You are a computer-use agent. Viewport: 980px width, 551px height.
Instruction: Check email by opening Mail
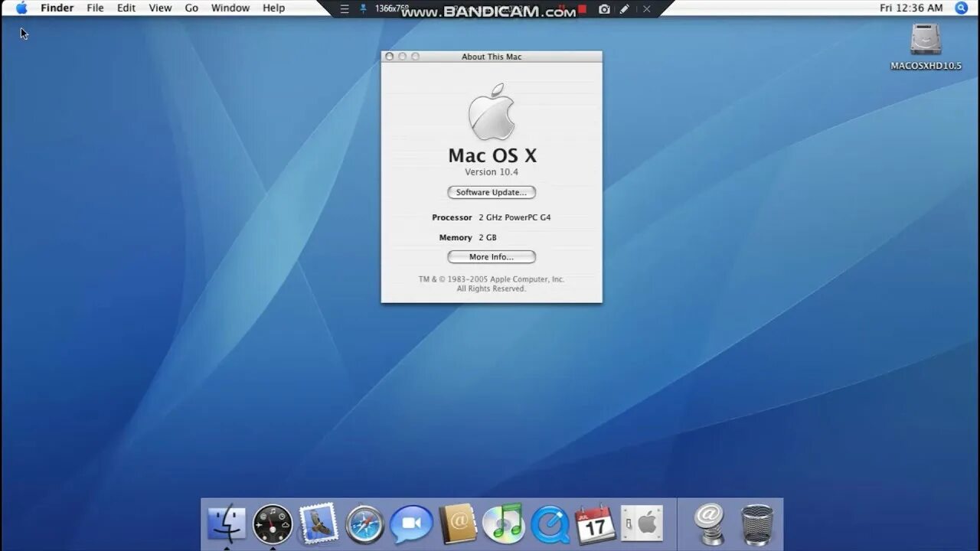[318, 524]
